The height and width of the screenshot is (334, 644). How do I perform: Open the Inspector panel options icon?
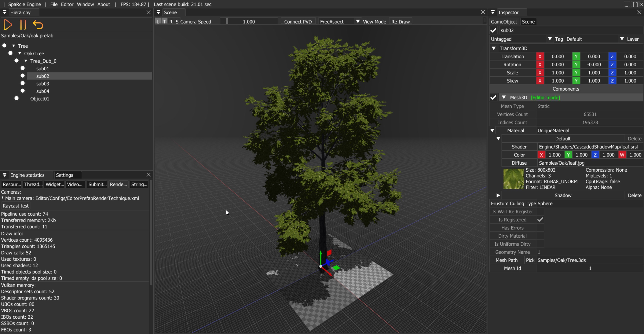(x=492, y=12)
